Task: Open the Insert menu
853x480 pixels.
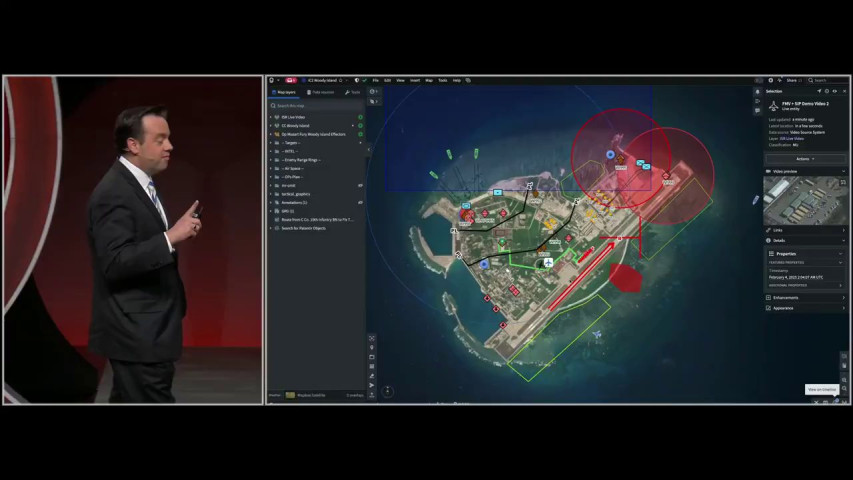Action: [x=415, y=81]
